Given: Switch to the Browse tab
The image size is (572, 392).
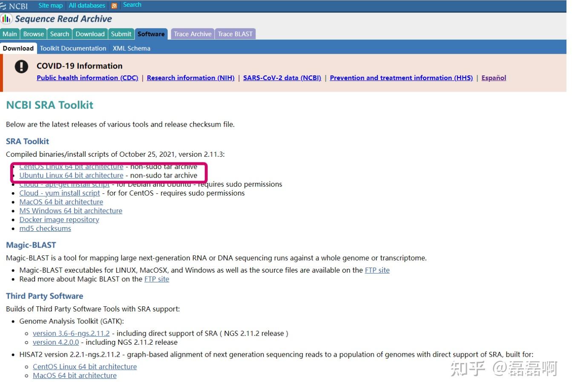Looking at the screenshot, I should pos(34,34).
